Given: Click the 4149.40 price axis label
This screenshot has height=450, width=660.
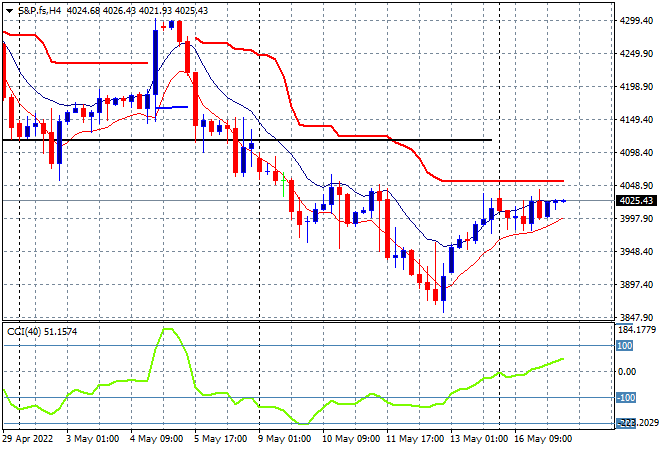Looking at the screenshot, I should pos(636,120).
